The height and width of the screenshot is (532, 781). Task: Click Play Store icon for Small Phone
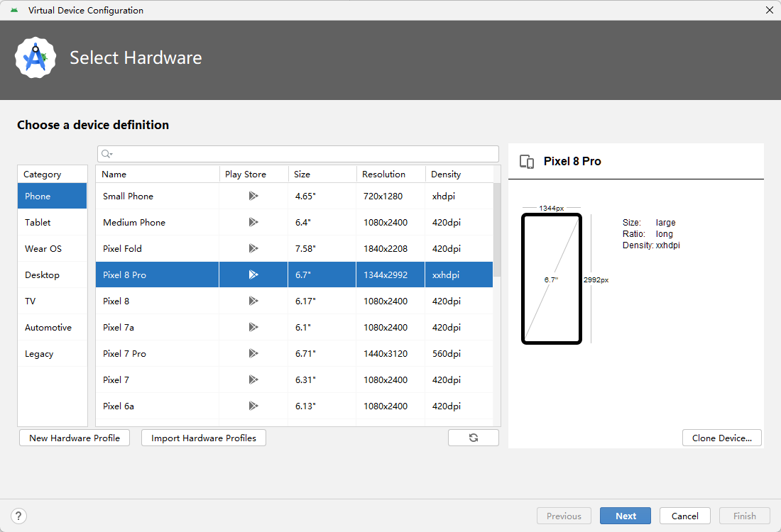tap(253, 196)
